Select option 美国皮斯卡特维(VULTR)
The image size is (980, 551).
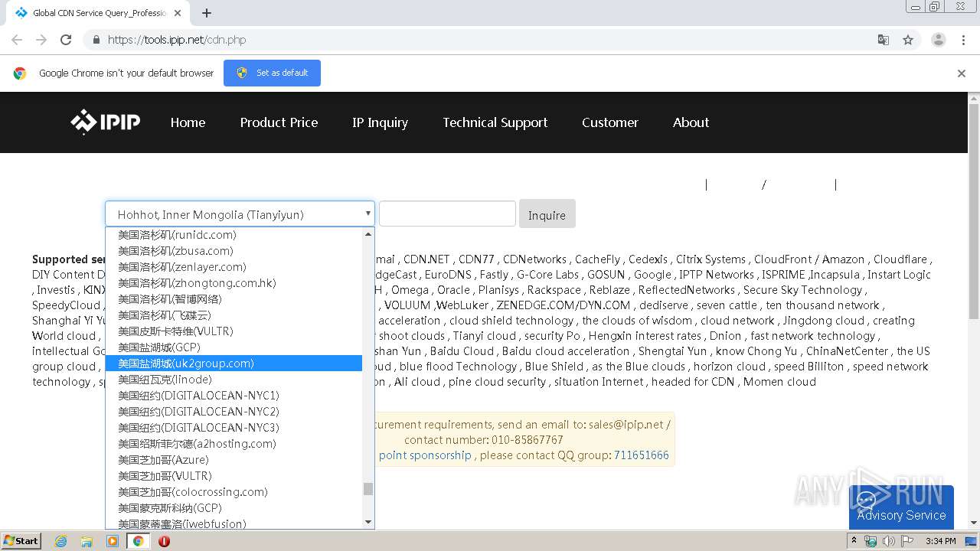pyautogui.click(x=234, y=331)
